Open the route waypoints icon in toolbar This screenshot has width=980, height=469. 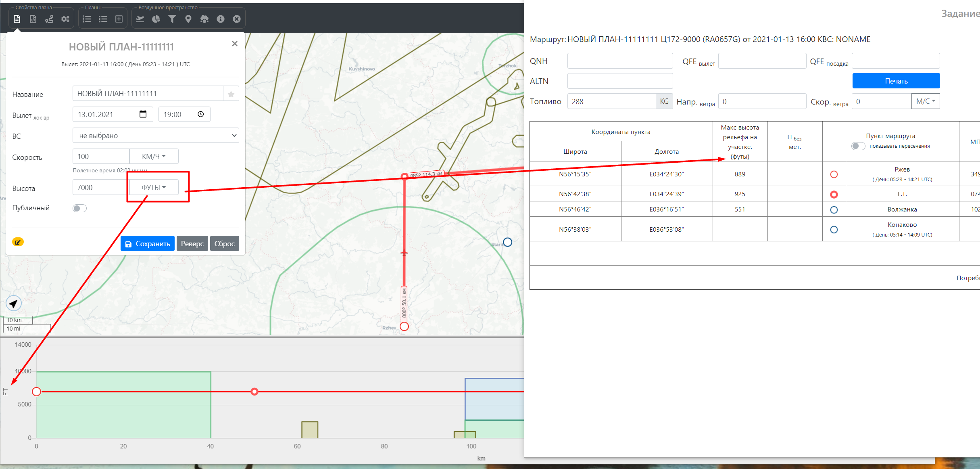click(x=49, y=19)
